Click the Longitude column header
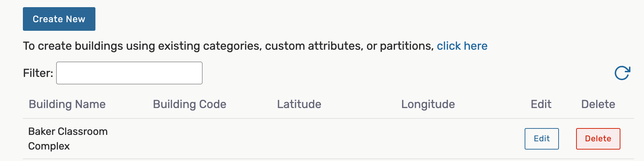 point(428,104)
